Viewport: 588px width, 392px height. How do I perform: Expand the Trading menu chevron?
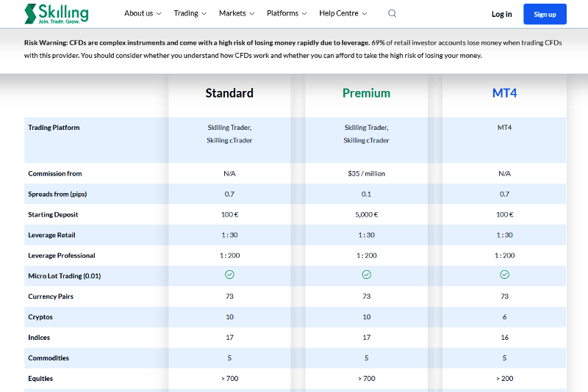(x=204, y=14)
